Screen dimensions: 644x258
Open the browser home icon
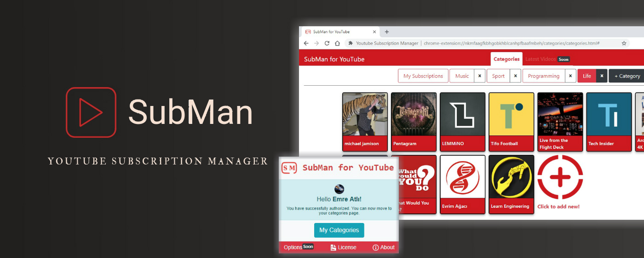[337, 43]
